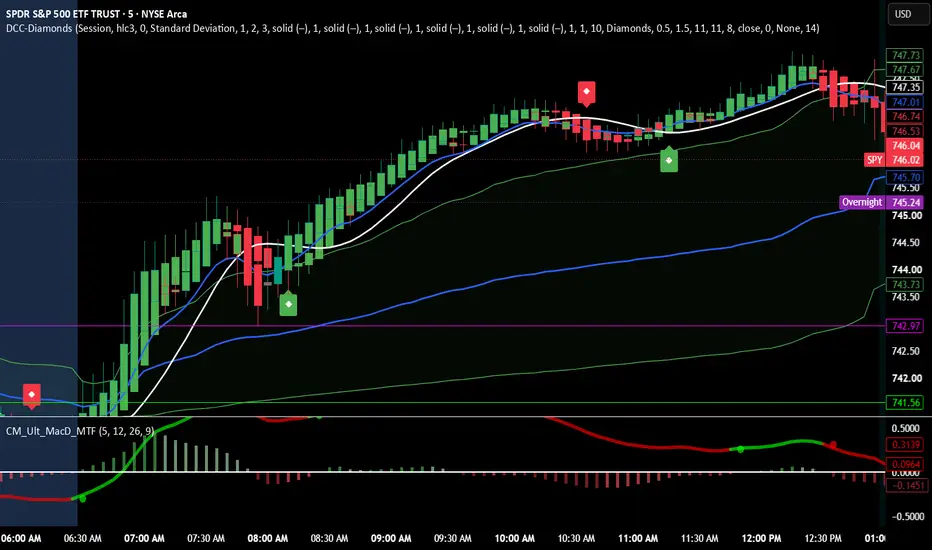The height and width of the screenshot is (550, 932).
Task: Click green MACD crossover dot near 06:30 AM
Action: (x=82, y=498)
